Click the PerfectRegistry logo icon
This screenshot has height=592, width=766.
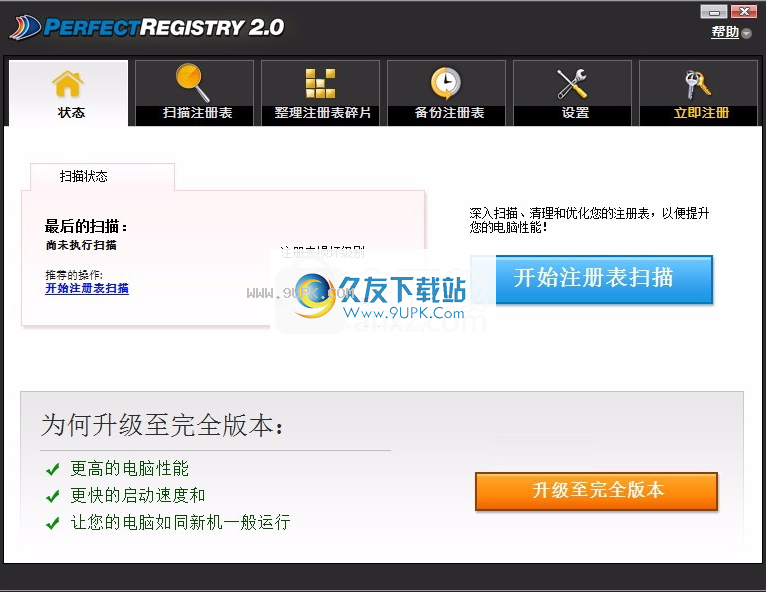pyautogui.click(x=25, y=27)
